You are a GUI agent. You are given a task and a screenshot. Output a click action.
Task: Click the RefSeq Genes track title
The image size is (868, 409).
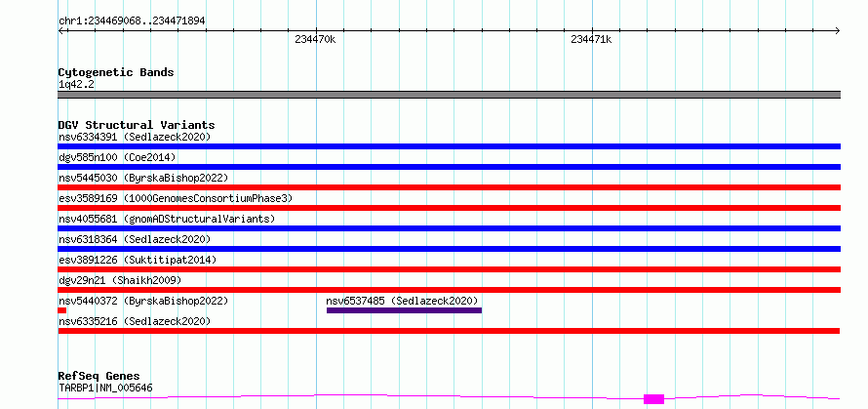click(99, 377)
